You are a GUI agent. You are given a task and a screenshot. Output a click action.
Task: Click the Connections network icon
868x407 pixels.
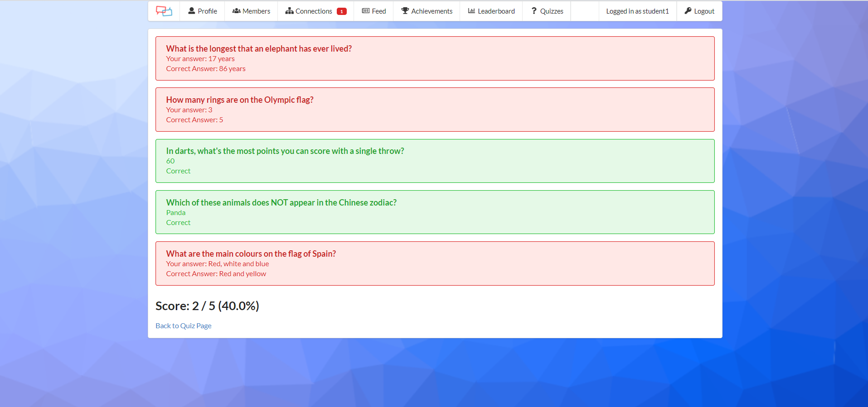pos(289,11)
